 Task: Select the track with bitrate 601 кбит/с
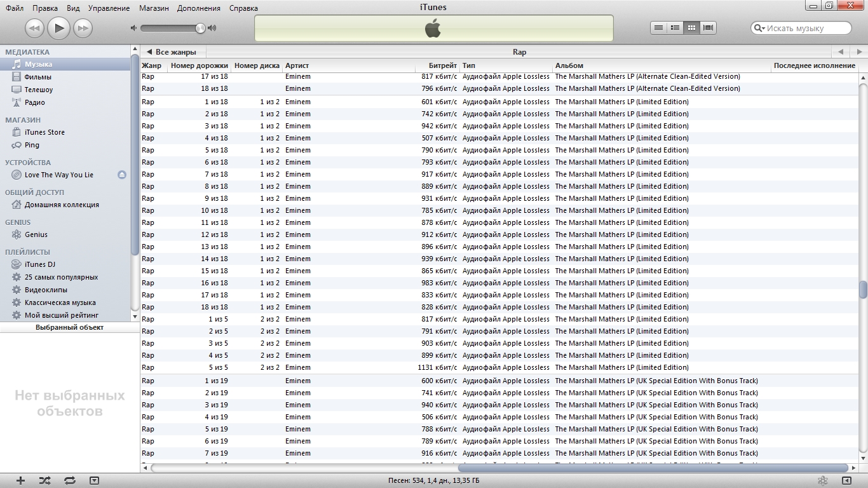pos(499,102)
